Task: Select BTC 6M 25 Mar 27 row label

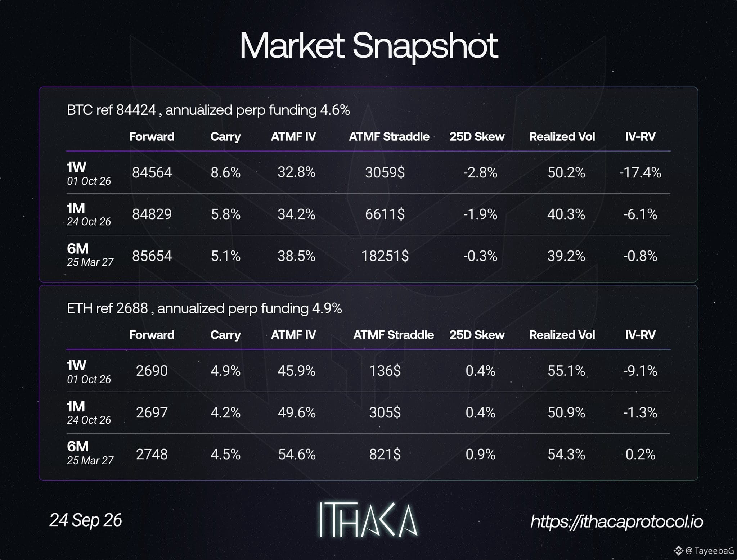Action: pos(90,255)
